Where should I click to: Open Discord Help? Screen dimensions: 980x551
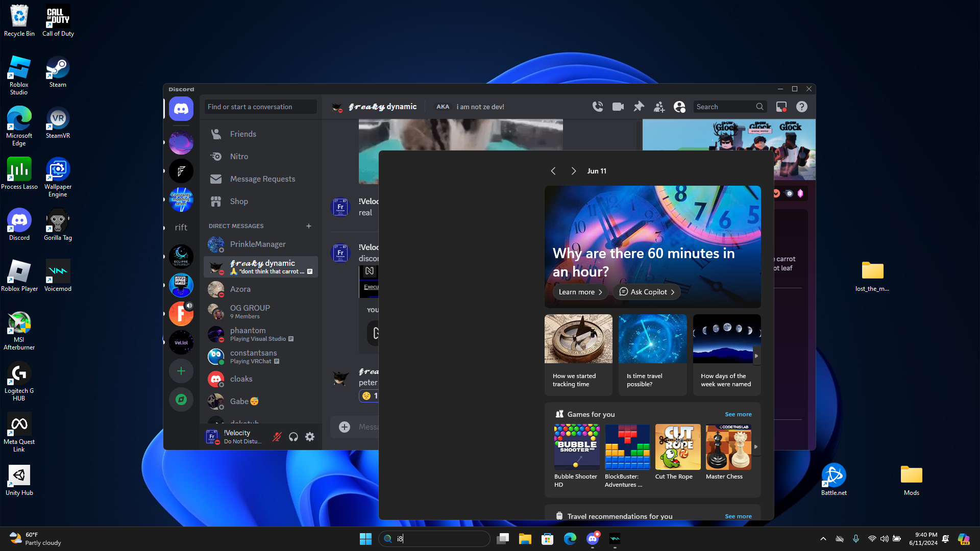(x=802, y=107)
